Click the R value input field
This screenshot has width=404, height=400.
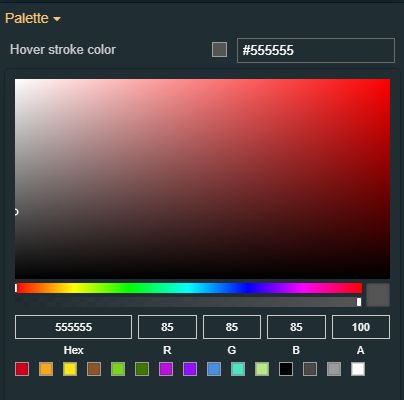tap(167, 327)
